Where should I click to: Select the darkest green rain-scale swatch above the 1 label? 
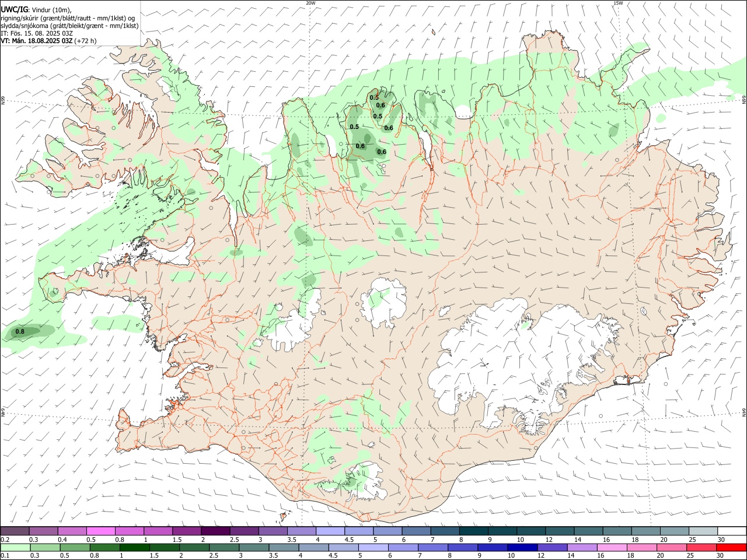pos(134,547)
